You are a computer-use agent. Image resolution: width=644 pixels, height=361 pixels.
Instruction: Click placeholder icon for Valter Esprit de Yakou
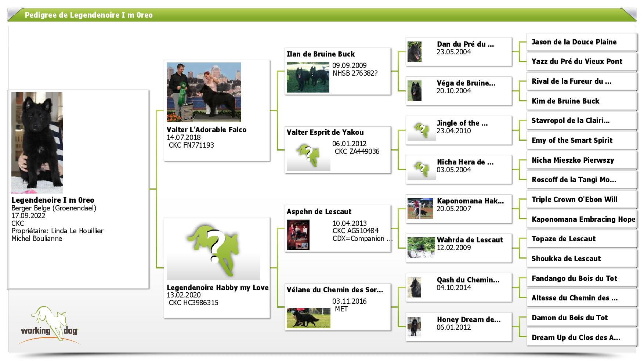tap(308, 156)
